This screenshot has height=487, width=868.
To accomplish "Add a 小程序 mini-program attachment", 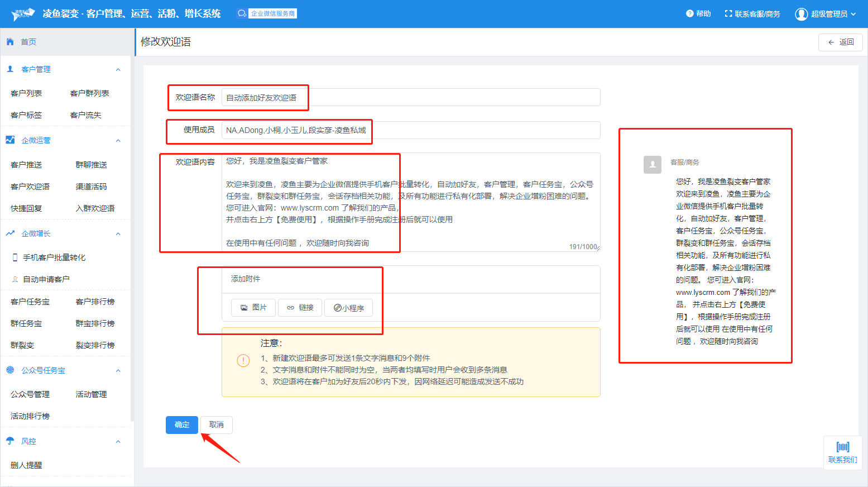I will tap(348, 308).
